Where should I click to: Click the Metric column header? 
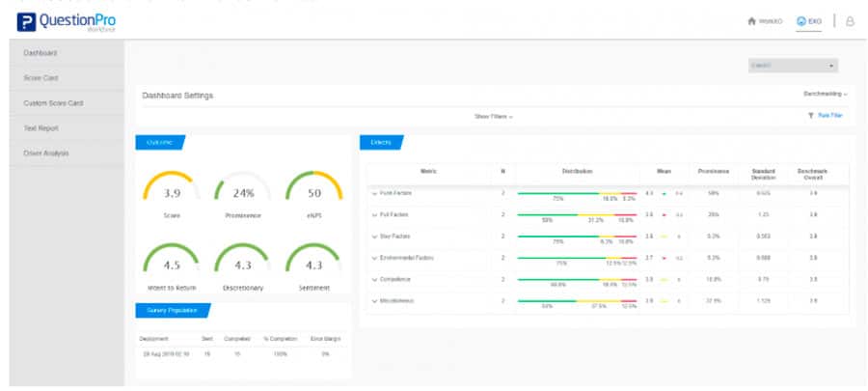point(429,172)
